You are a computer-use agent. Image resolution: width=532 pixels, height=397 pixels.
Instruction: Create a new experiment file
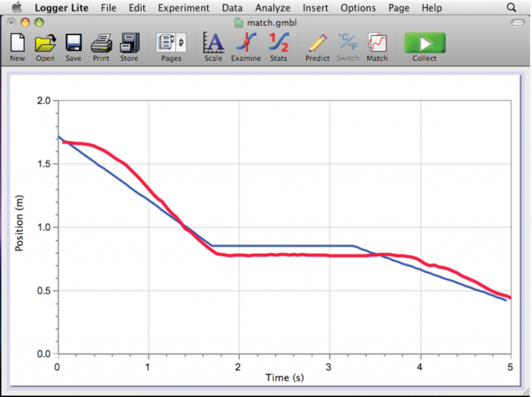(17, 47)
